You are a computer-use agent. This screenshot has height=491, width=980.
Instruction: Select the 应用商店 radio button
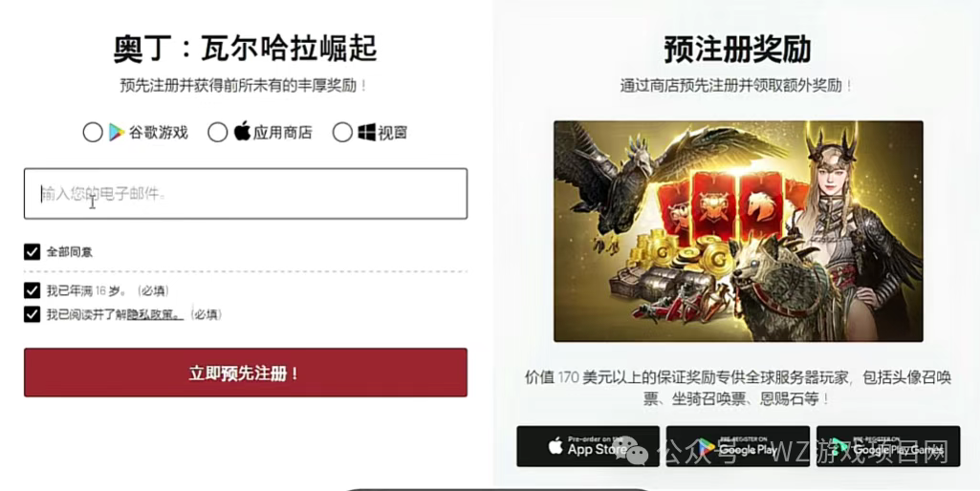pyautogui.click(x=217, y=133)
